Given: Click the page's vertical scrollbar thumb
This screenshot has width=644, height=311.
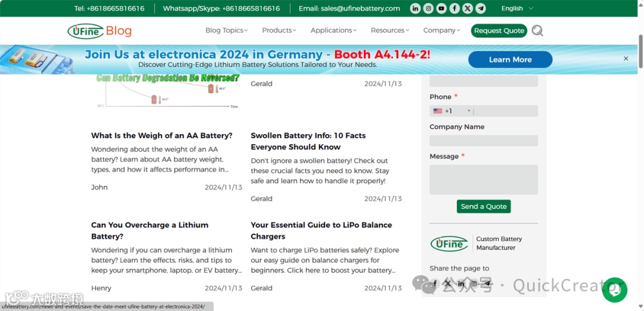Looking at the screenshot, I should pyautogui.click(x=640, y=52).
